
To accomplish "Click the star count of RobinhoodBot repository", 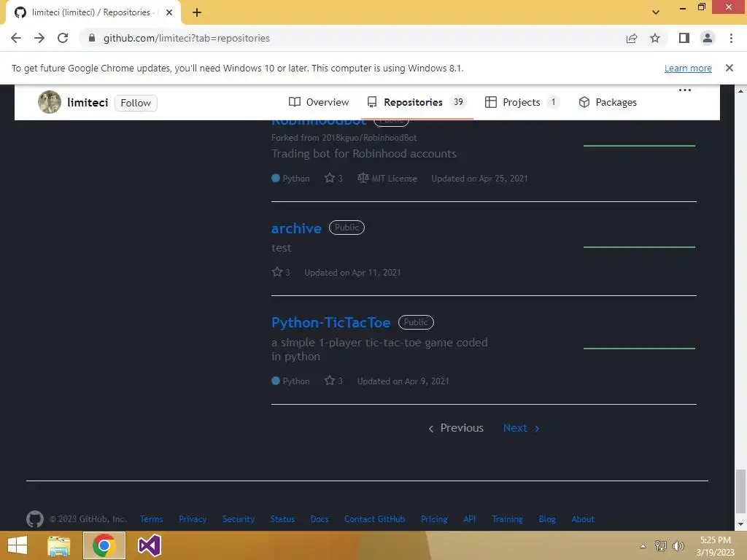I will (333, 178).
